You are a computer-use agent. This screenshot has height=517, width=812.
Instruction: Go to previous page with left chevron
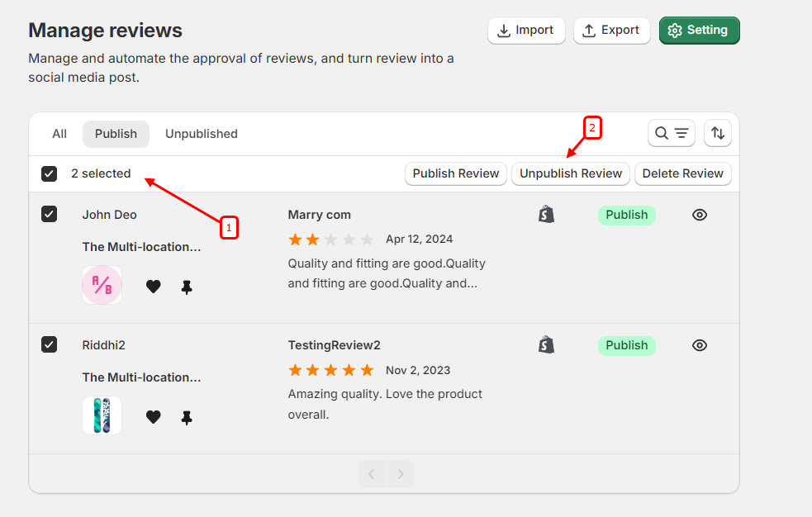coord(372,474)
